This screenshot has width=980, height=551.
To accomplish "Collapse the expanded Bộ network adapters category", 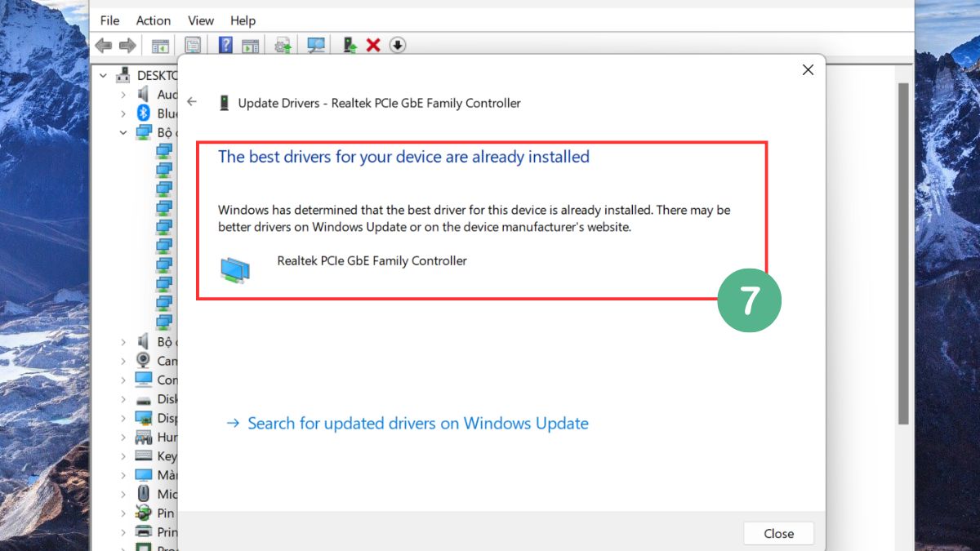I will [123, 132].
